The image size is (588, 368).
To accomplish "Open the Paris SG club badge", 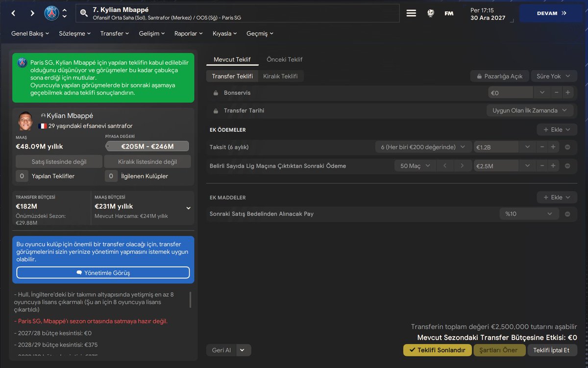I will coord(51,13).
